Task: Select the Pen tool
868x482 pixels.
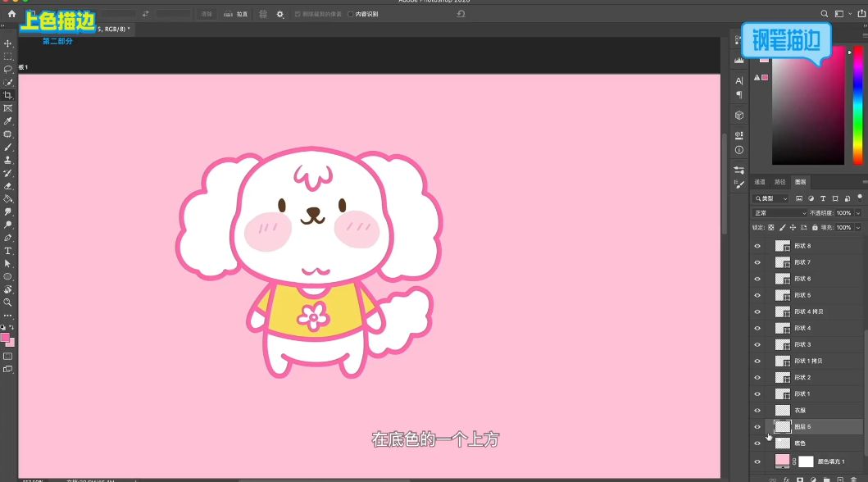Action: point(7,238)
